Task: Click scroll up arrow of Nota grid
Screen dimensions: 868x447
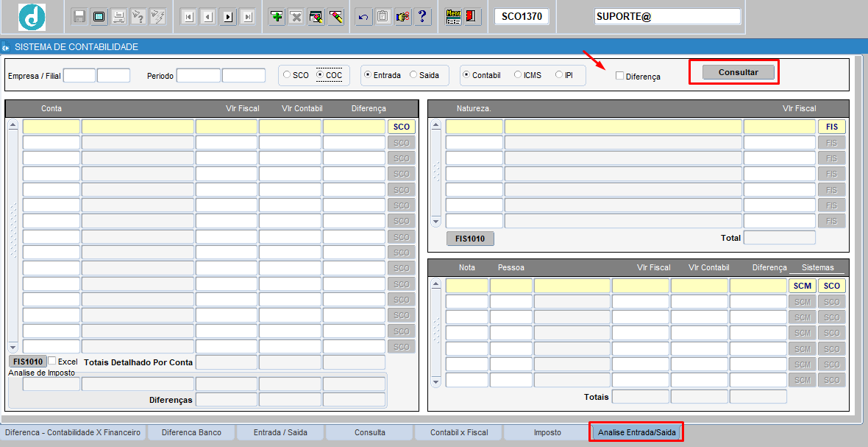Action: [x=436, y=285]
